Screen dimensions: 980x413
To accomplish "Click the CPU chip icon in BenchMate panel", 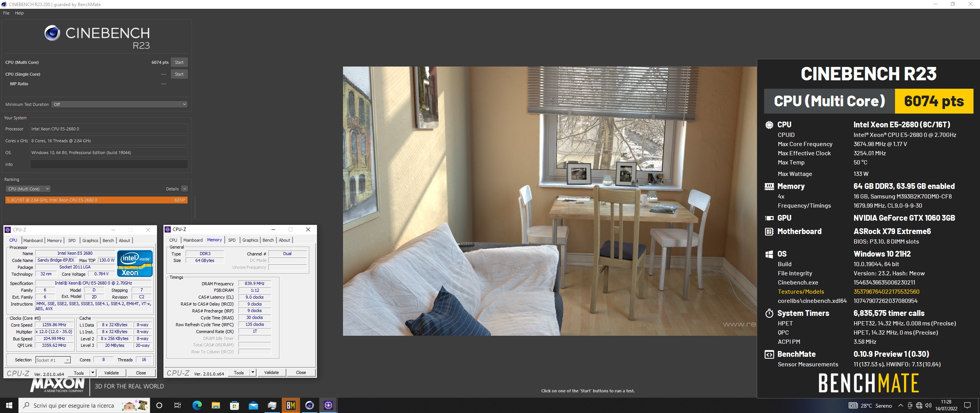I will click(769, 125).
